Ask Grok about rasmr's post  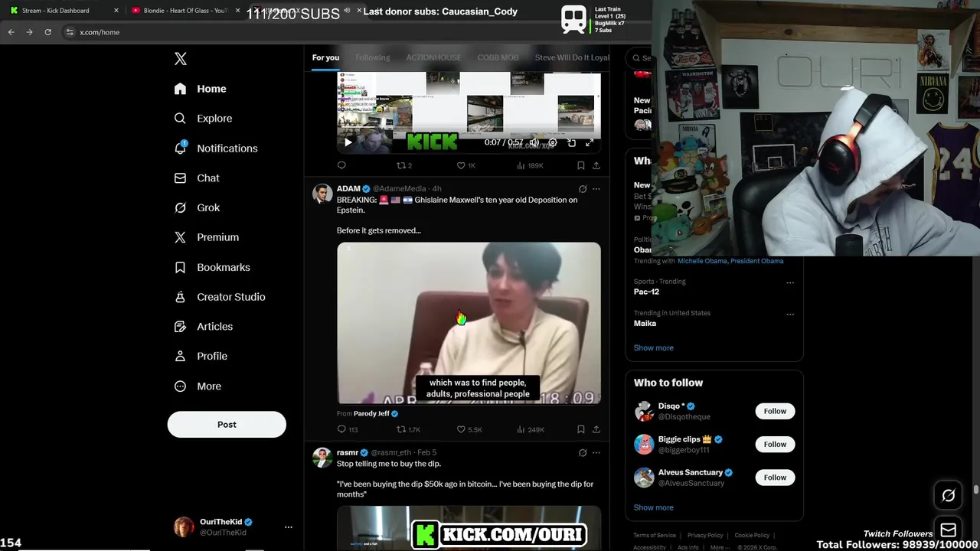(583, 453)
